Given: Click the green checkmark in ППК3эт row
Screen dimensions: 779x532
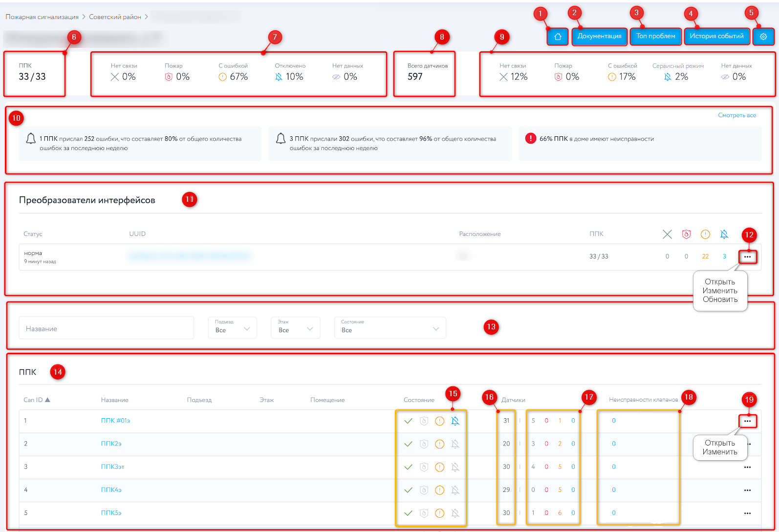Looking at the screenshot, I should point(409,467).
